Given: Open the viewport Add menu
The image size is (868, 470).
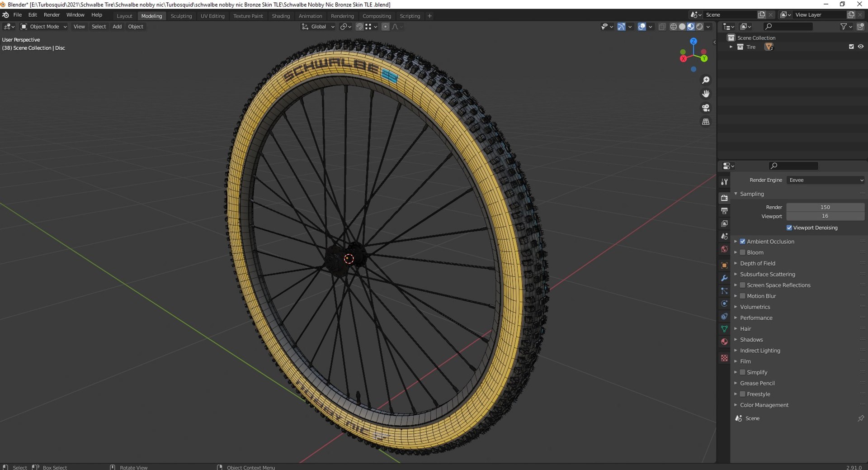Looking at the screenshot, I should 117,27.
